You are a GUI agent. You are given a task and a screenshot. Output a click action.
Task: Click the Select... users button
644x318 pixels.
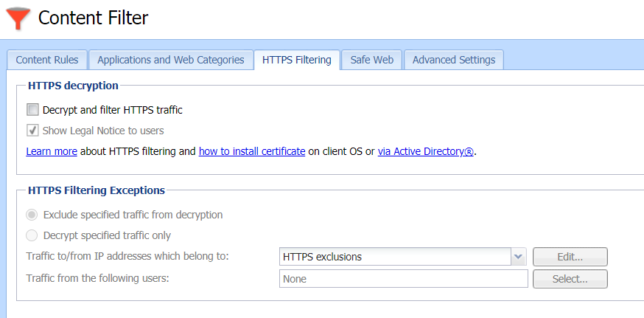[570, 279]
